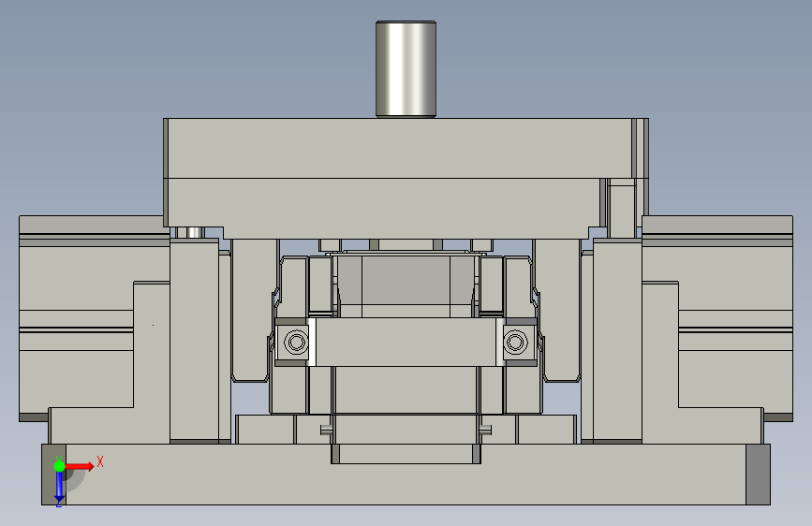The height and width of the screenshot is (526, 812).
Task: Select the bottom base plate of the assembly
Action: pos(406,475)
